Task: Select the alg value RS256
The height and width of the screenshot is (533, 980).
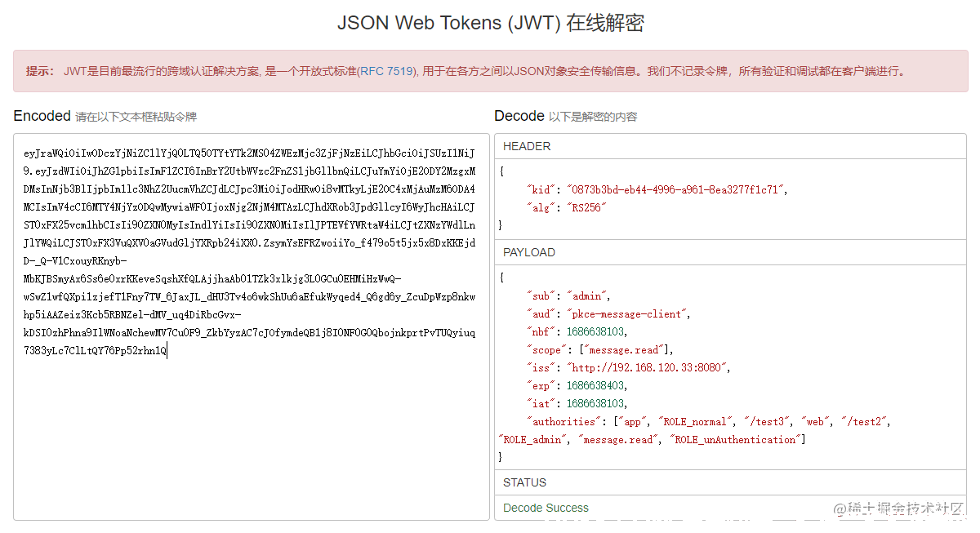Action: pos(585,207)
